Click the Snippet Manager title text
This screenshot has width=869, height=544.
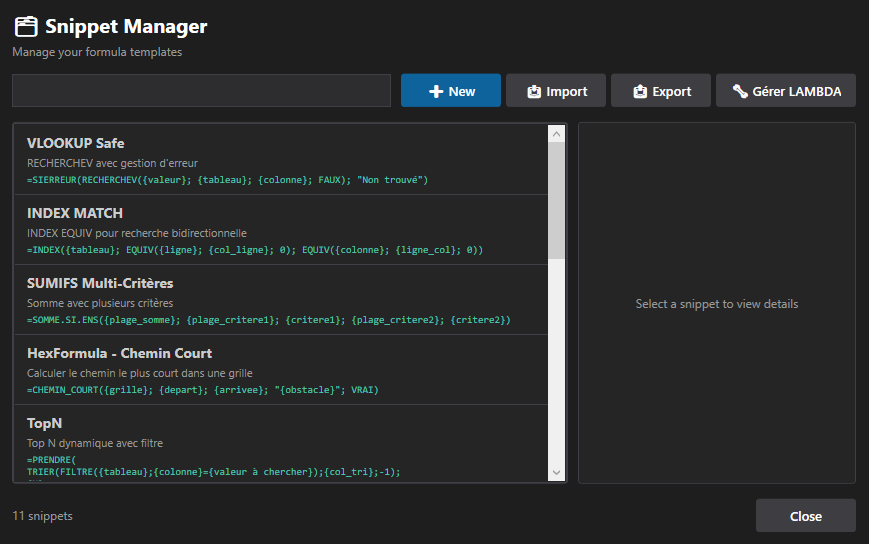click(x=126, y=27)
